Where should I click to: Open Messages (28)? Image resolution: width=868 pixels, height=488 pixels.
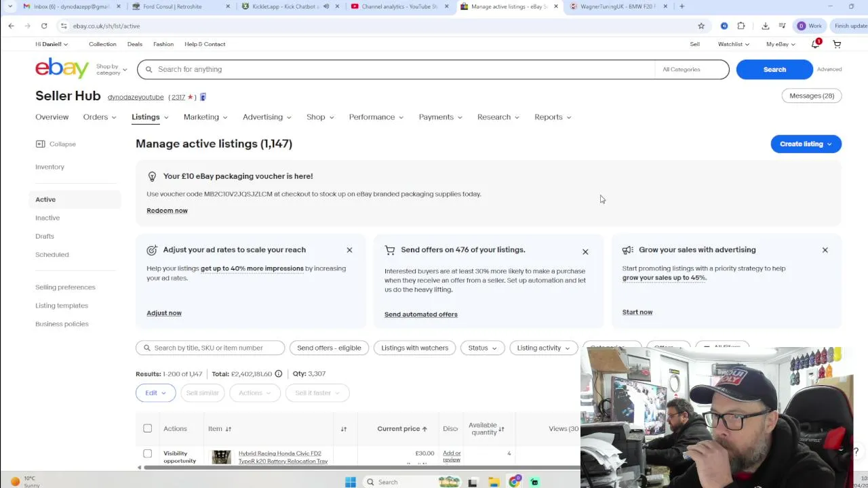812,96
